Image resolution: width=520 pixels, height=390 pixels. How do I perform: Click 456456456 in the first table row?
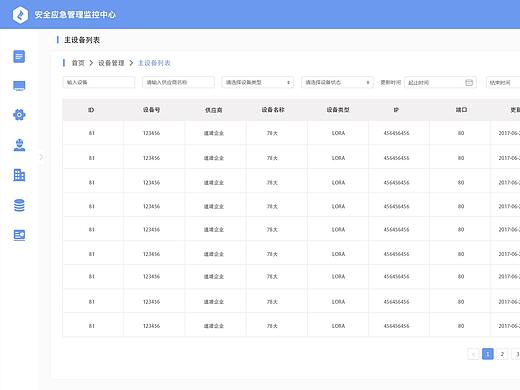pos(396,133)
